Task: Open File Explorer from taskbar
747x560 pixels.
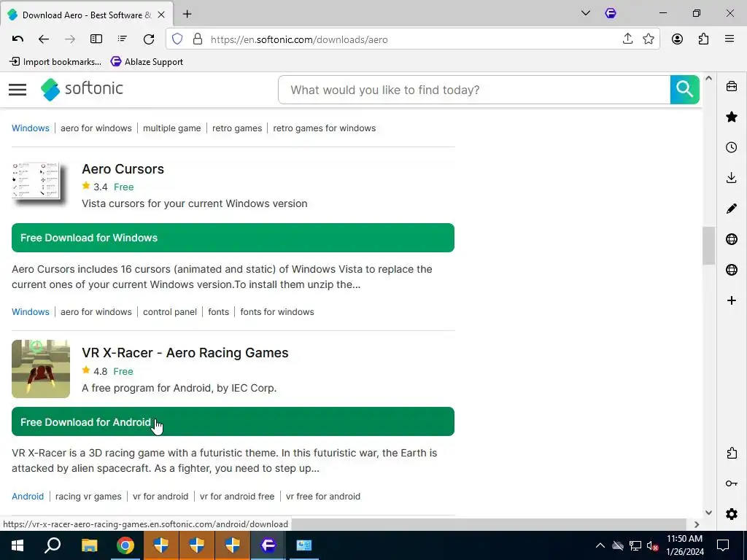Action: coord(89,545)
